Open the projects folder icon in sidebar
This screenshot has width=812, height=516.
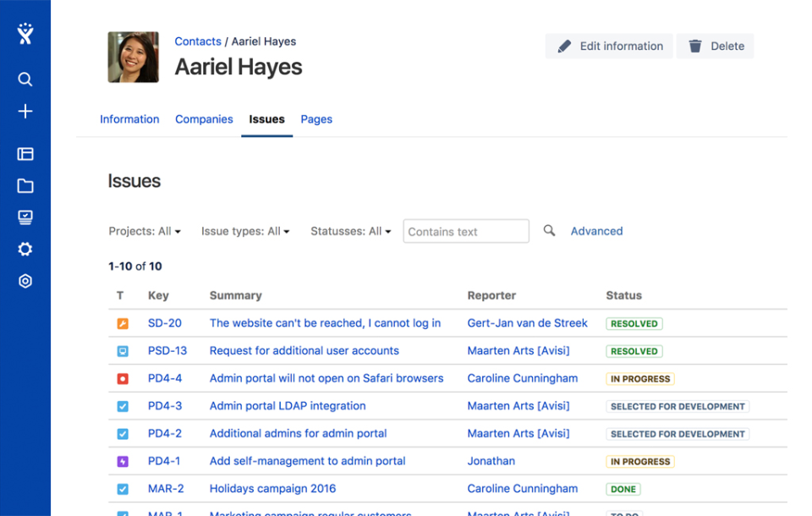pyautogui.click(x=25, y=185)
